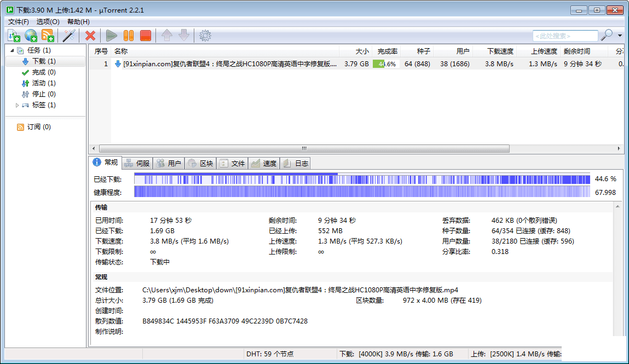Collapse the 任务 (1) tree node

pos(12,50)
